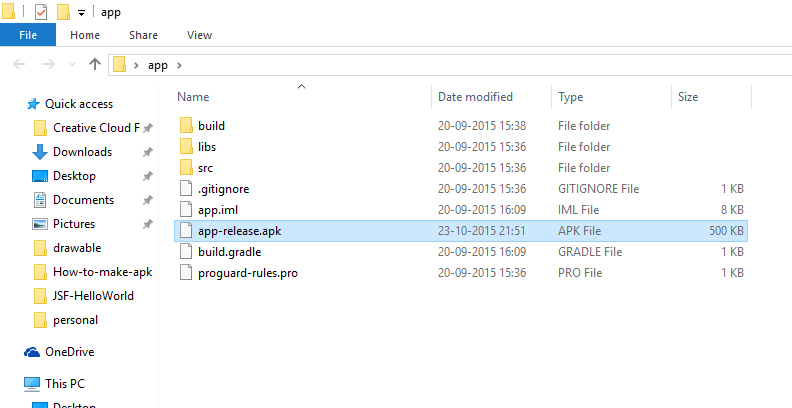Click the Forward navigation arrow
The width and height of the screenshot is (792, 408).
[48, 64]
